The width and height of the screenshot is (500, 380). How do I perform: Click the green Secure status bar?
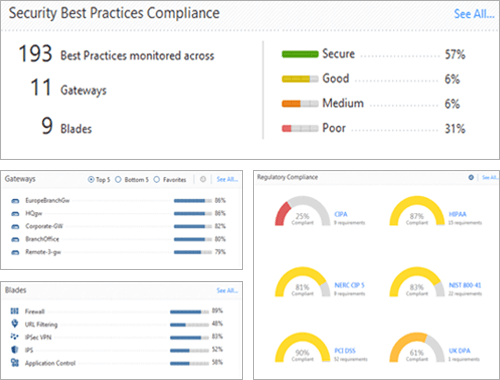click(300, 54)
